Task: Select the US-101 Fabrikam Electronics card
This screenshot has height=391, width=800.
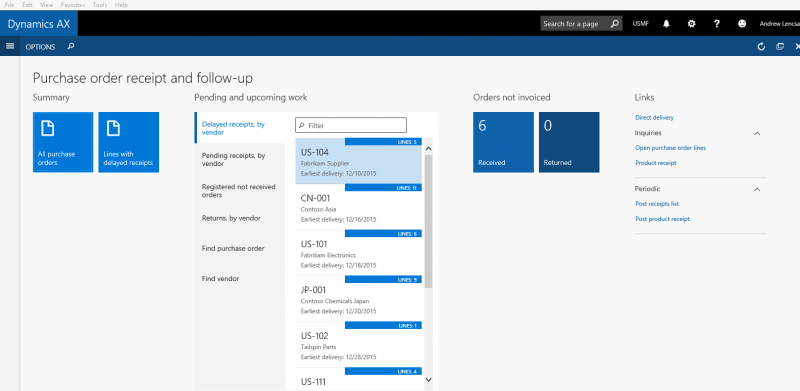Action: [359, 253]
